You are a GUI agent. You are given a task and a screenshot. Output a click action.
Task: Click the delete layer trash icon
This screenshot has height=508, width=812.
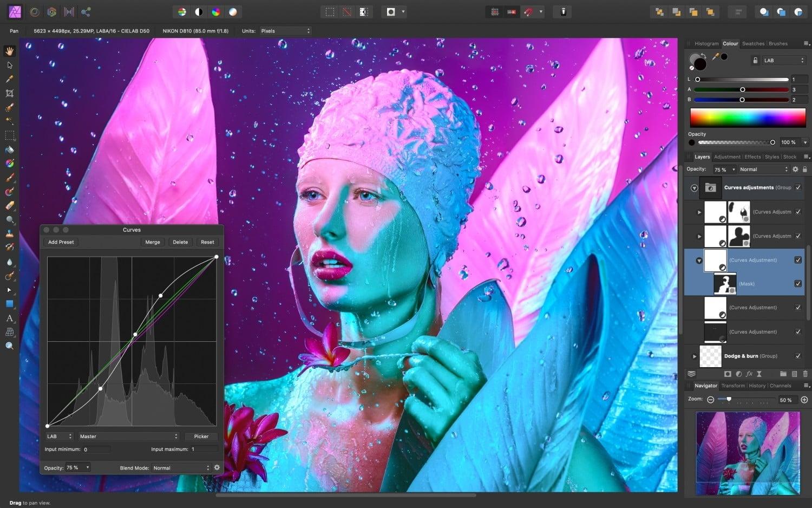804,374
